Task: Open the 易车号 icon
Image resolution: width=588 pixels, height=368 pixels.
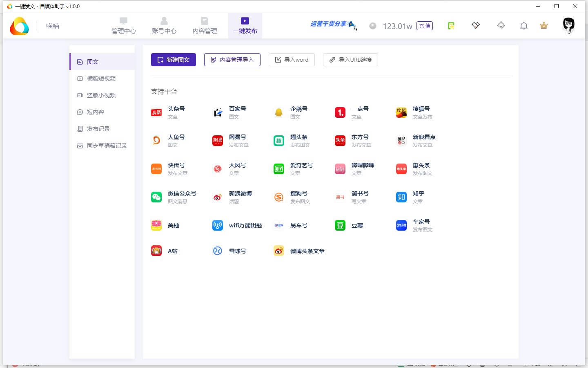Action: tap(279, 225)
